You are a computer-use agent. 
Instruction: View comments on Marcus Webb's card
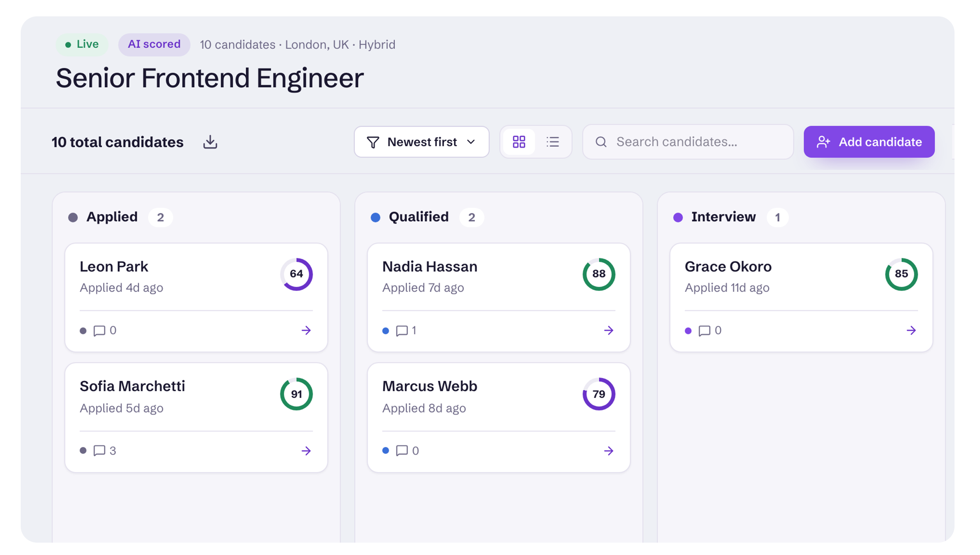point(407,451)
